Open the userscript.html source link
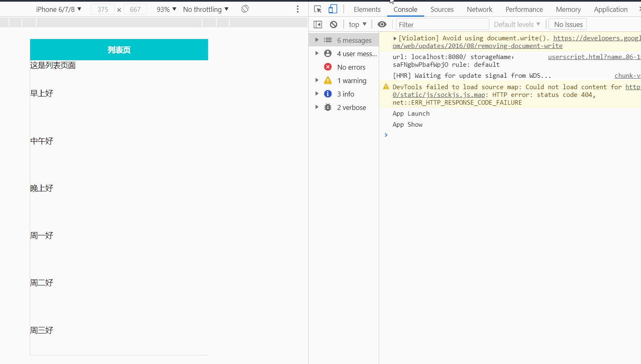Screen dimensions: 641x364 point(594,57)
